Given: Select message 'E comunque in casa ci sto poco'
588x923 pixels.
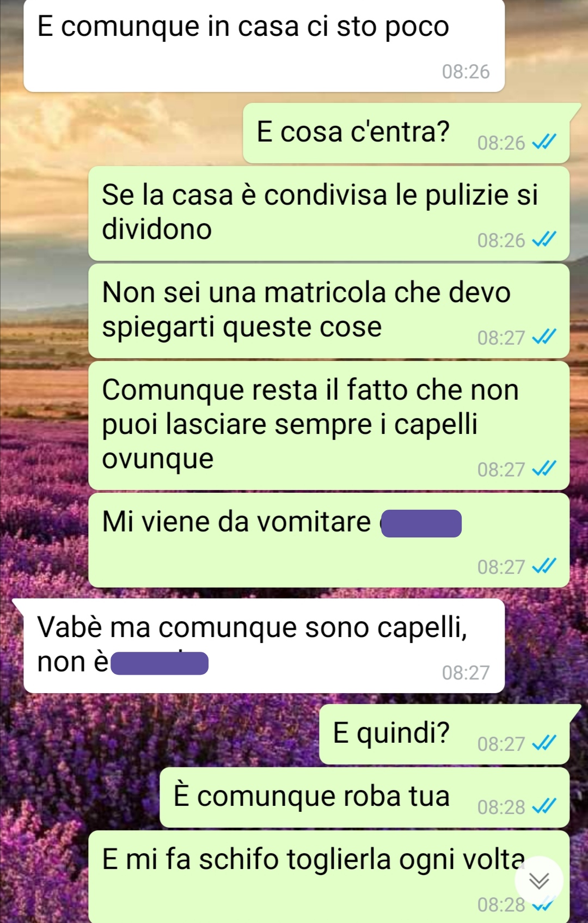Looking at the screenshot, I should pos(264,46).
